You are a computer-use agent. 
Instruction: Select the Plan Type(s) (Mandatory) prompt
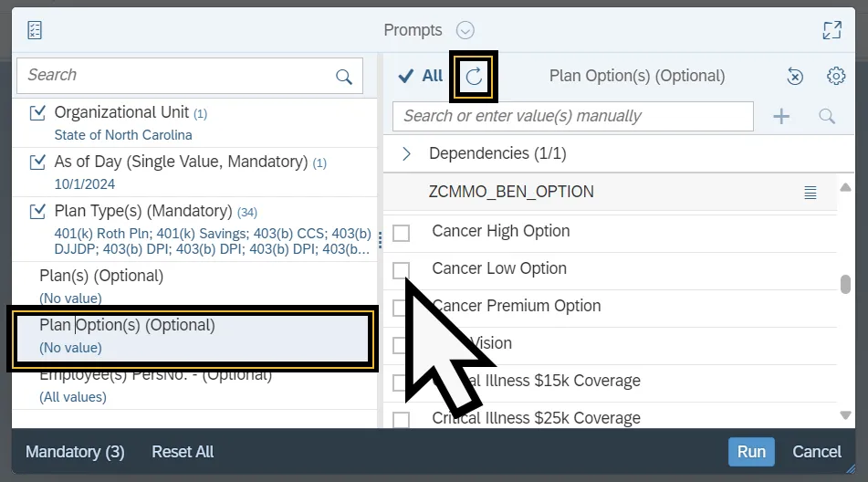(x=143, y=212)
